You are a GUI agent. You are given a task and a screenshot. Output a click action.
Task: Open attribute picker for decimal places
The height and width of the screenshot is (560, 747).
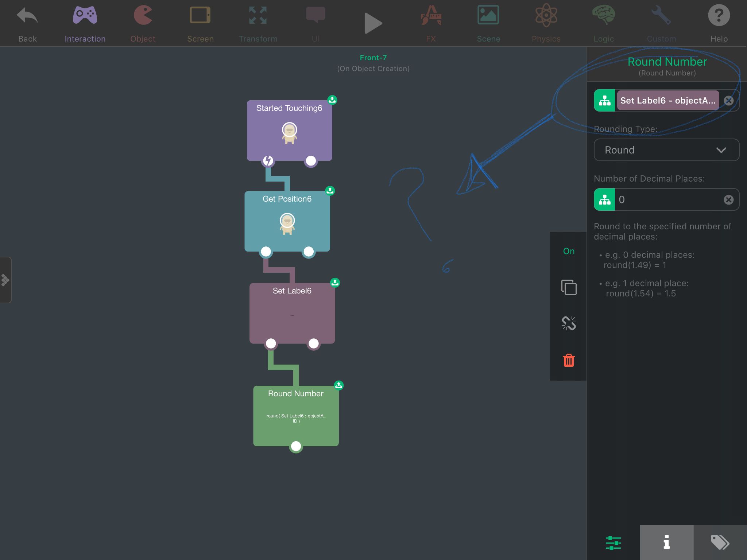coord(604,199)
